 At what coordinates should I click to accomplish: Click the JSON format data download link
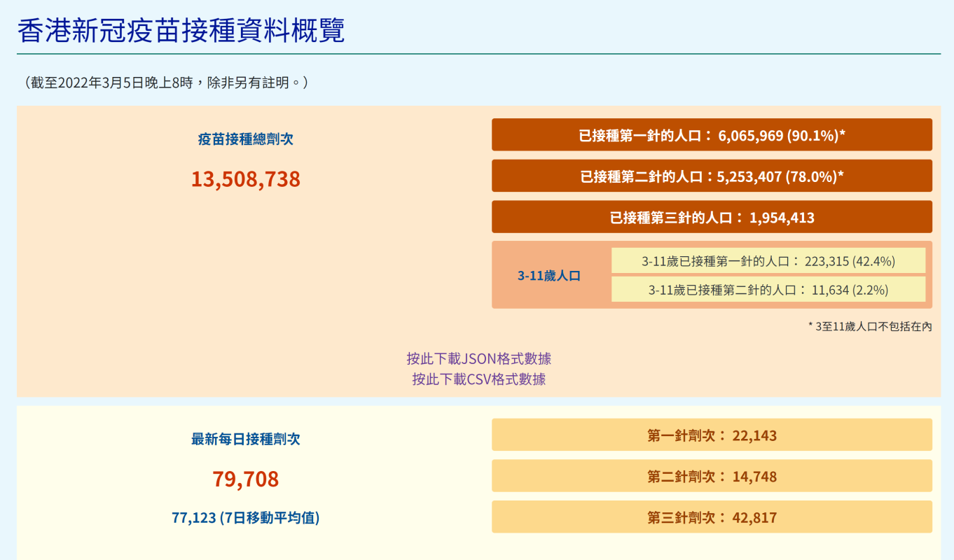click(478, 358)
